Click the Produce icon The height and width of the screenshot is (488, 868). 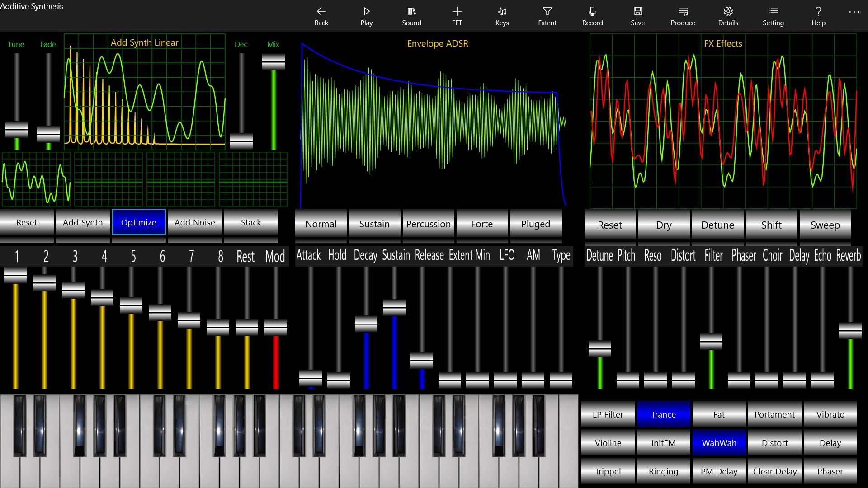(683, 16)
